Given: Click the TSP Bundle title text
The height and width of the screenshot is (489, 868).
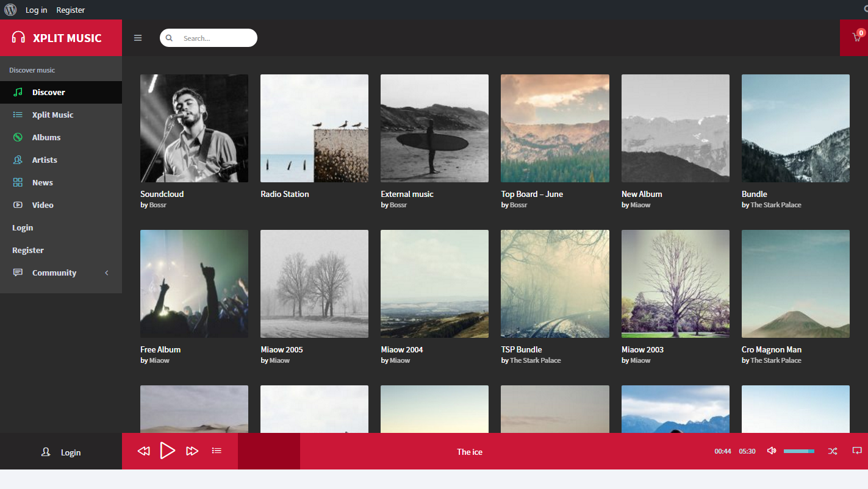Looking at the screenshot, I should click(x=522, y=349).
